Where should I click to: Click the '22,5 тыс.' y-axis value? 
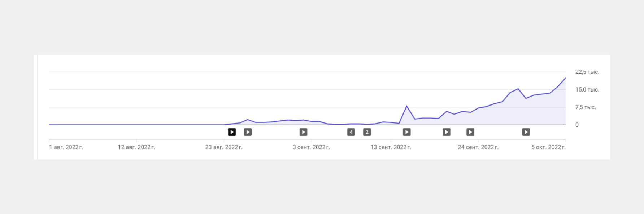click(587, 72)
